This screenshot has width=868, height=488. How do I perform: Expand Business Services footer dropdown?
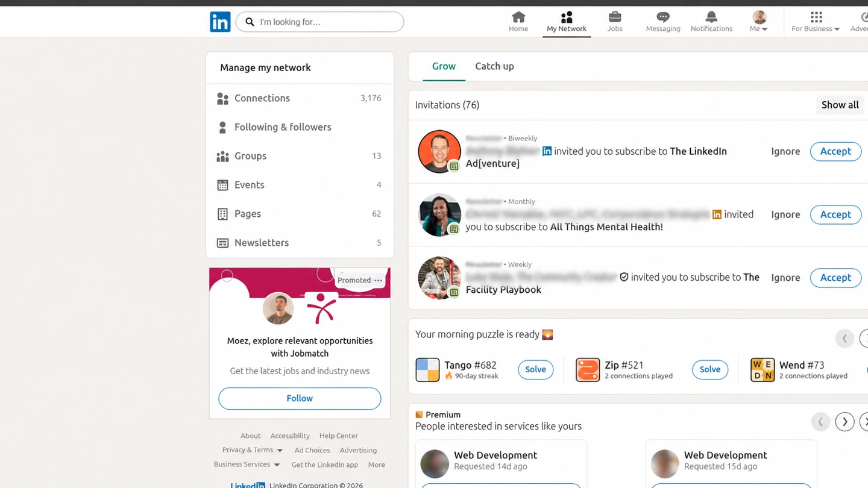[x=277, y=465]
